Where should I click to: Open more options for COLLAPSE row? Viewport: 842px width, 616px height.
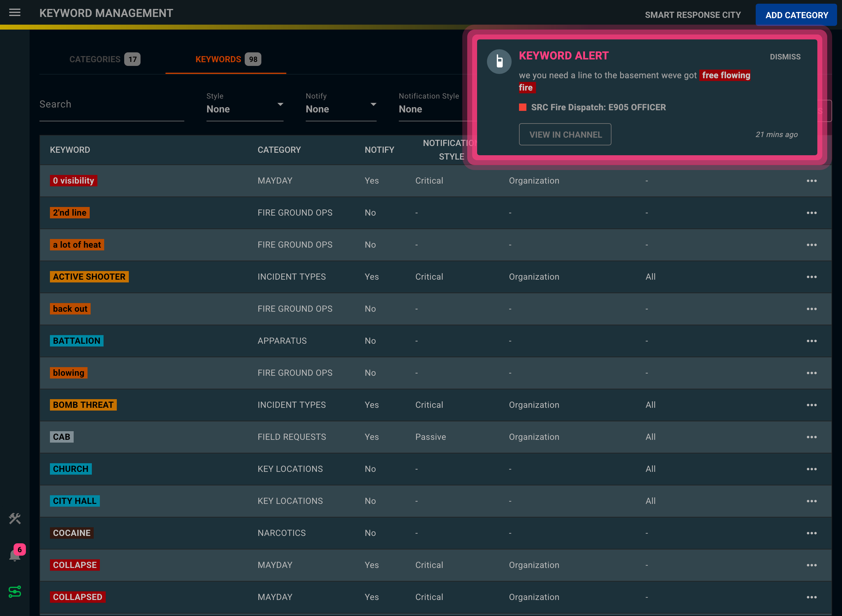pos(811,566)
